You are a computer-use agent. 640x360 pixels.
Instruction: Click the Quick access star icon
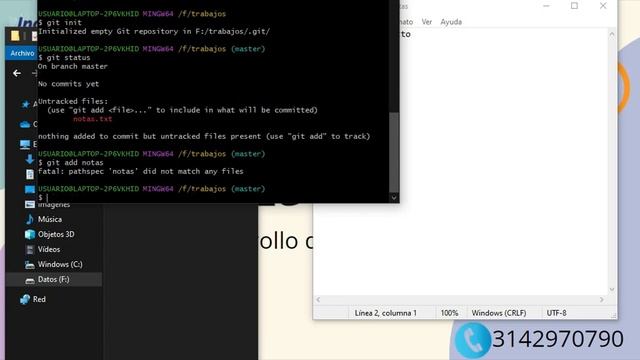[25, 104]
